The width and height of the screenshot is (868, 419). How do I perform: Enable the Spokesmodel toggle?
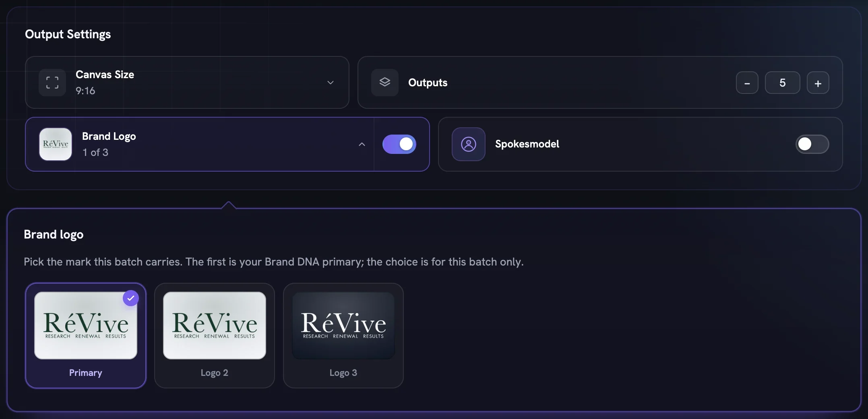coord(812,144)
